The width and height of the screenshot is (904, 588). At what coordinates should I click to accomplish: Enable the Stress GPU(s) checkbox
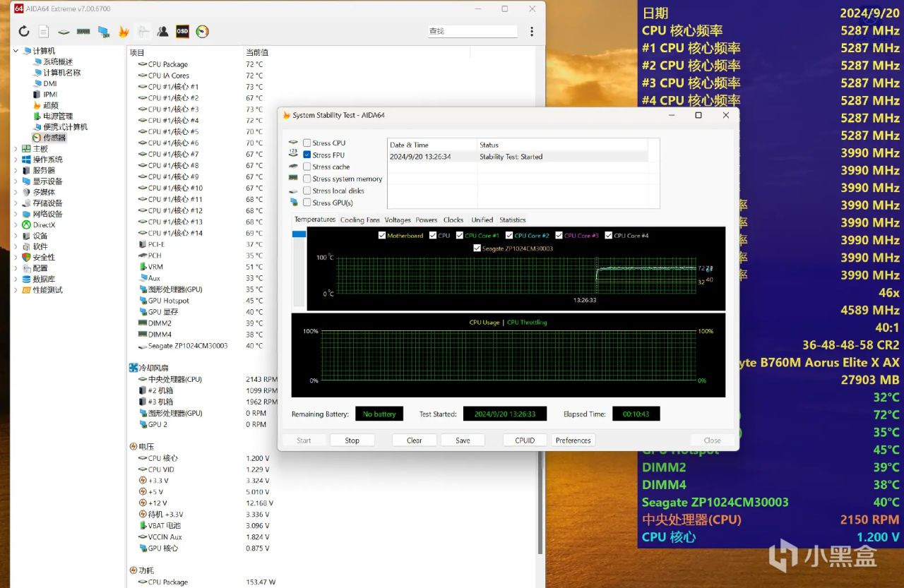pyautogui.click(x=307, y=203)
